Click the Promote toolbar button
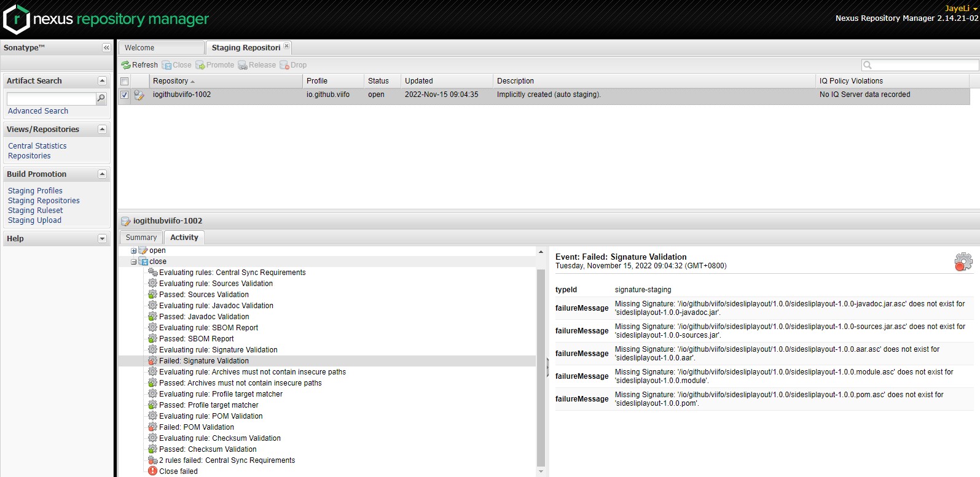This screenshot has width=980, height=477. click(215, 65)
